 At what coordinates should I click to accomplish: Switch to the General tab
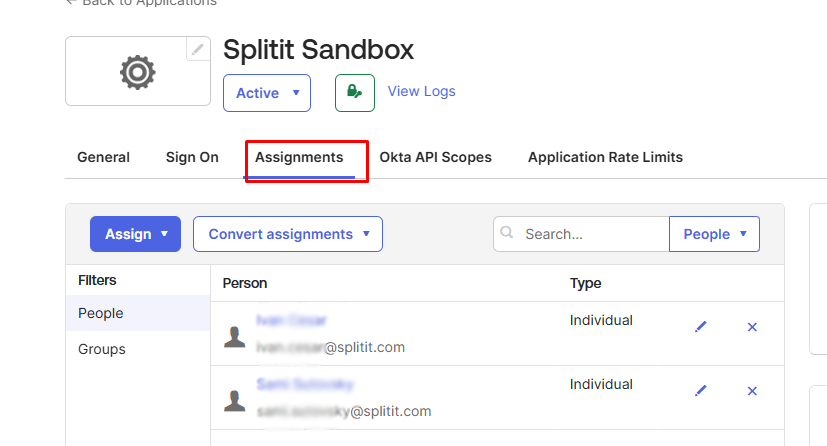point(103,157)
